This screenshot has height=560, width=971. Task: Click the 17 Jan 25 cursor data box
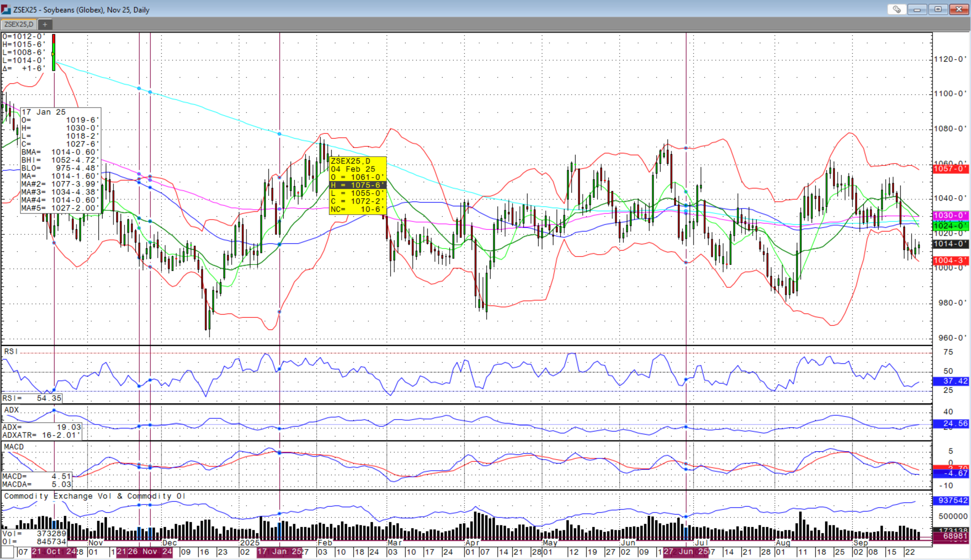tap(60, 160)
